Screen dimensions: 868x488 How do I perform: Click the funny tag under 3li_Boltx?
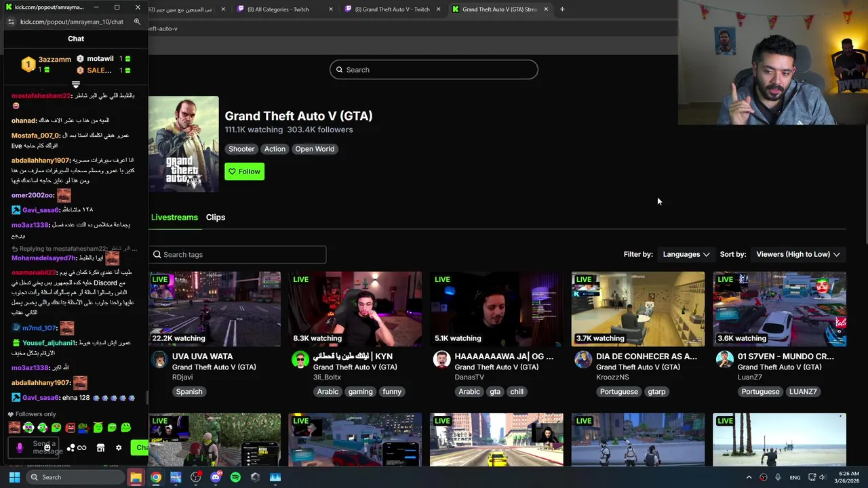[392, 392]
